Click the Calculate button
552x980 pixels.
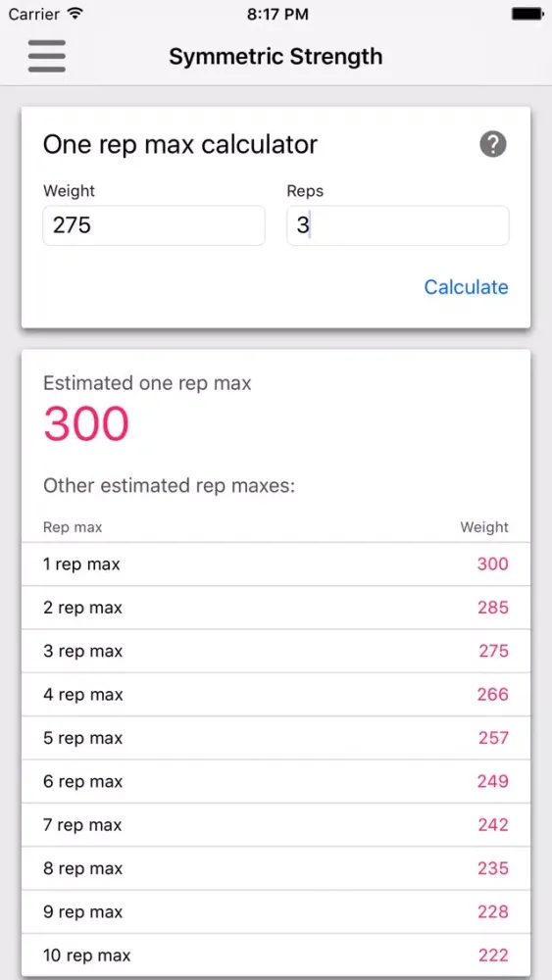(x=466, y=287)
